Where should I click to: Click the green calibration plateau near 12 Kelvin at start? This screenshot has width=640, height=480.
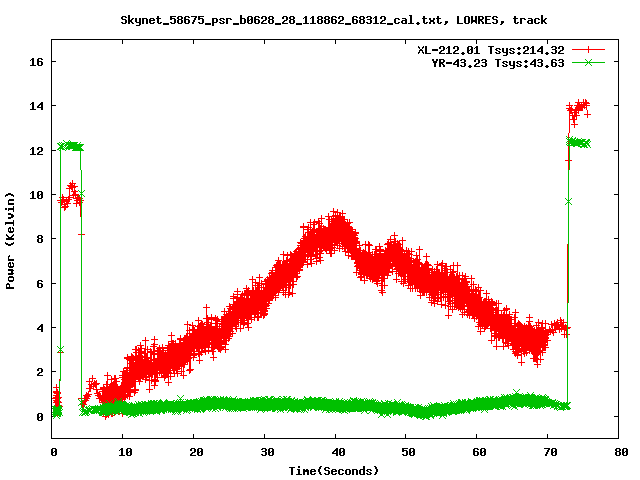tap(71, 146)
